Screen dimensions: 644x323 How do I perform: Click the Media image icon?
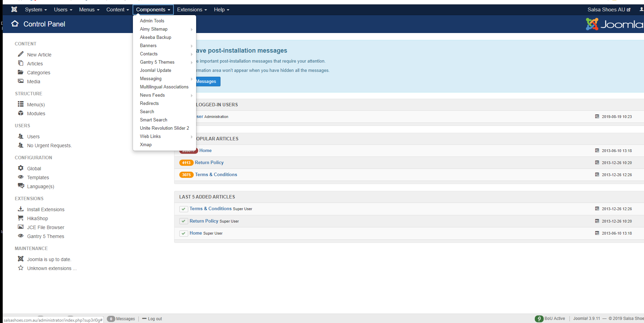[x=21, y=81]
